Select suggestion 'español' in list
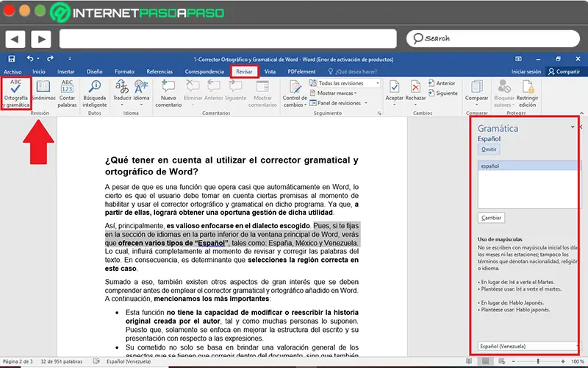Viewport: 588px width, 368px height. pyautogui.click(x=528, y=166)
